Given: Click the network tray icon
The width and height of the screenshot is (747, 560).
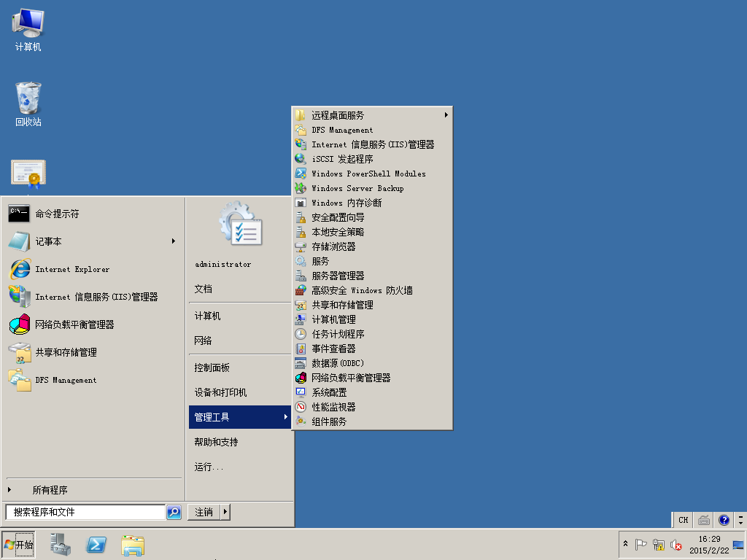Looking at the screenshot, I should (x=659, y=544).
